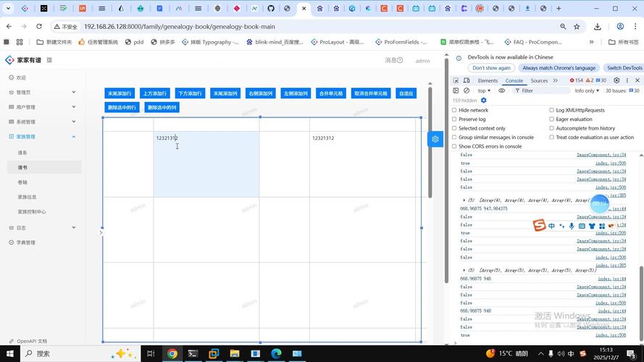Click the console Filter input field
Image resolution: width=644 pixels, height=362 pixels.
click(543, 90)
